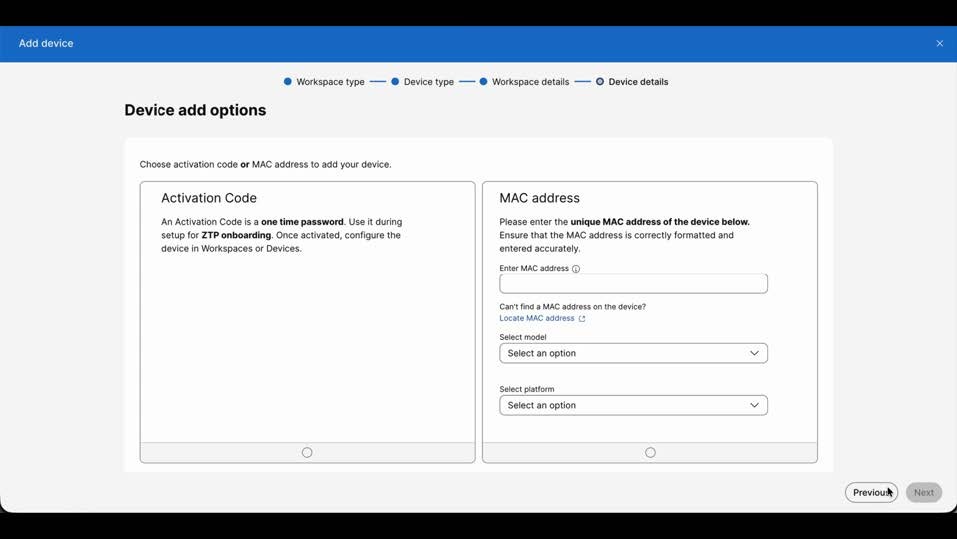This screenshot has height=539, width=957.
Task: Open the Locate MAC address link
Action: 537,318
